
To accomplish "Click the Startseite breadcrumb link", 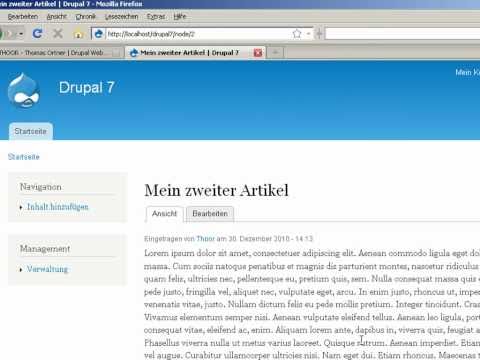I will tap(24, 157).
